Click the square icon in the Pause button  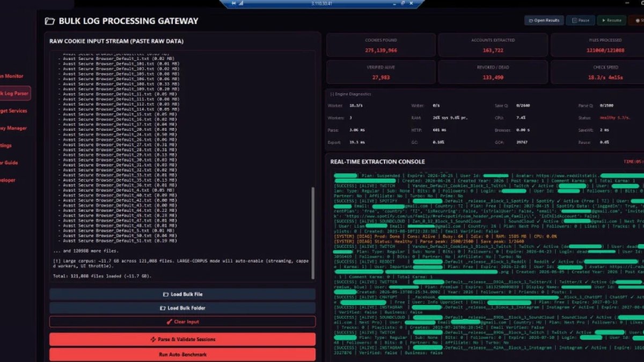tap(575, 20)
